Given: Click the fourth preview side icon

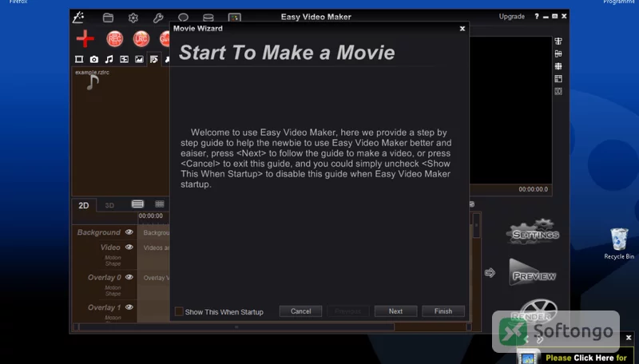Looking at the screenshot, I should [x=558, y=78].
